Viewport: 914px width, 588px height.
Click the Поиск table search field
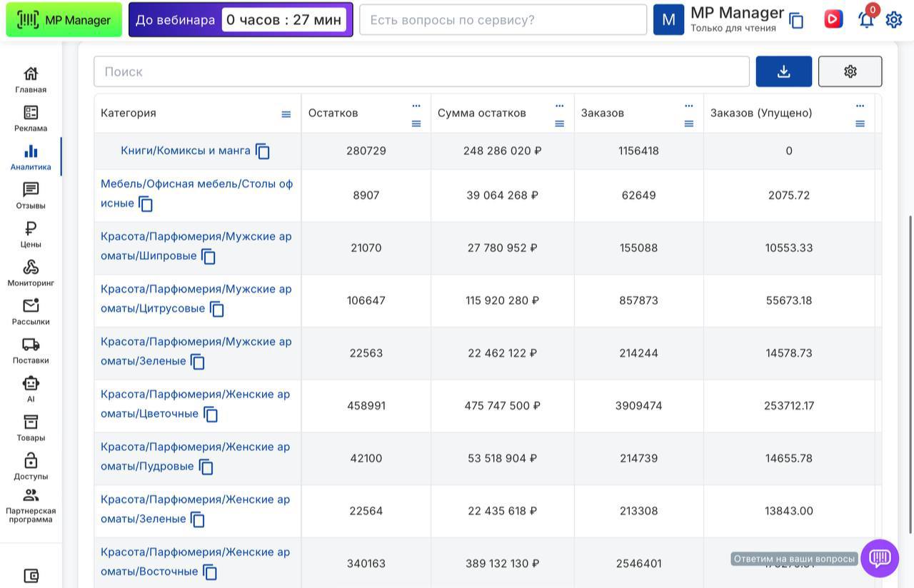(421, 71)
